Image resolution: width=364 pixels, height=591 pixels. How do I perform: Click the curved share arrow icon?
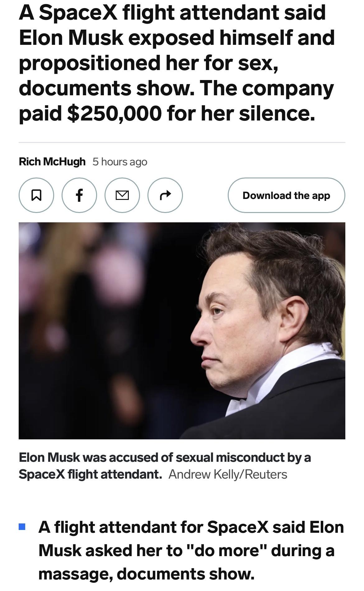(x=165, y=195)
